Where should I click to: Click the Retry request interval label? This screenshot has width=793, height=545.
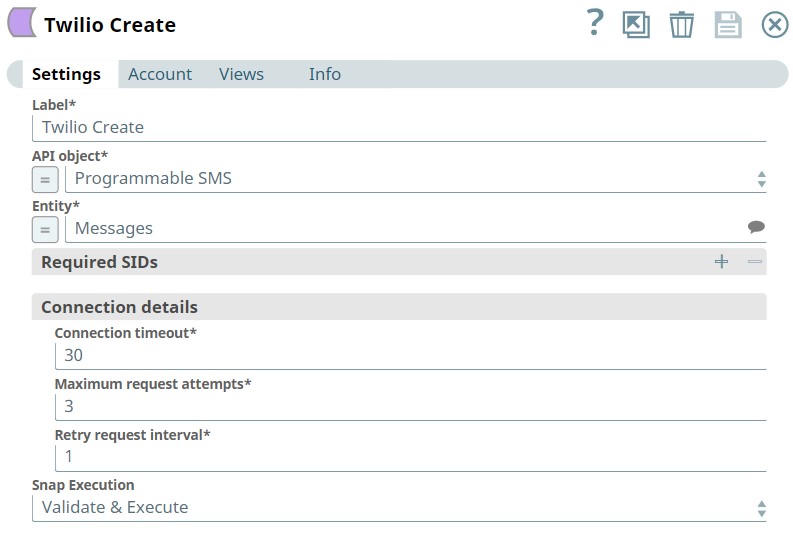pyautogui.click(x=133, y=435)
